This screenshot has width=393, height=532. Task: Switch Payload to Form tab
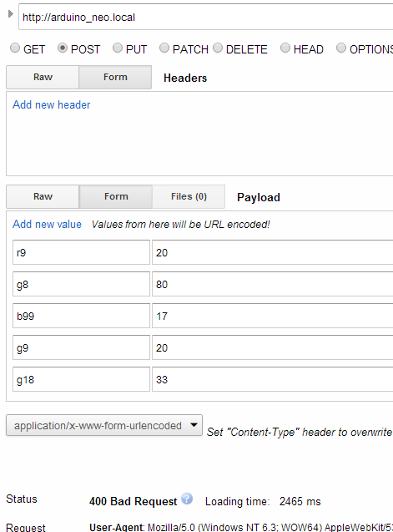click(x=116, y=197)
